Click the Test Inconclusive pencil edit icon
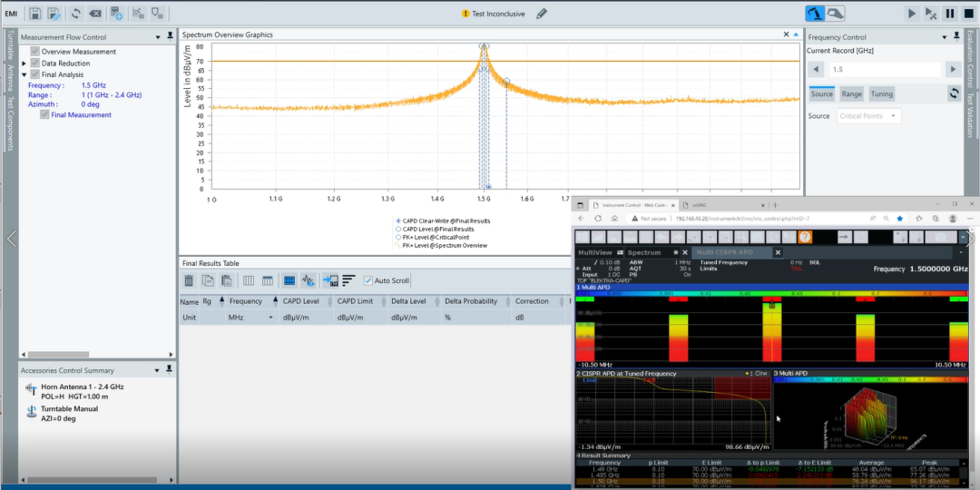This screenshot has width=980, height=490. [x=542, y=13]
